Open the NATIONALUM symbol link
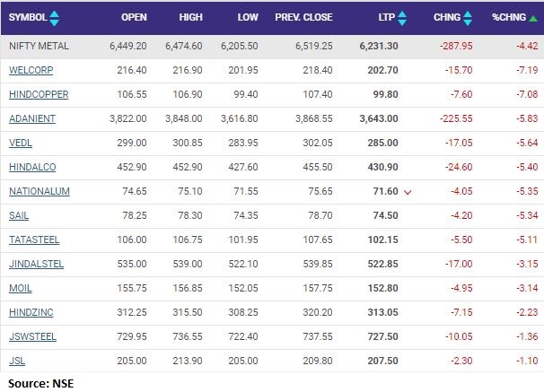The image size is (544, 392). (x=39, y=191)
